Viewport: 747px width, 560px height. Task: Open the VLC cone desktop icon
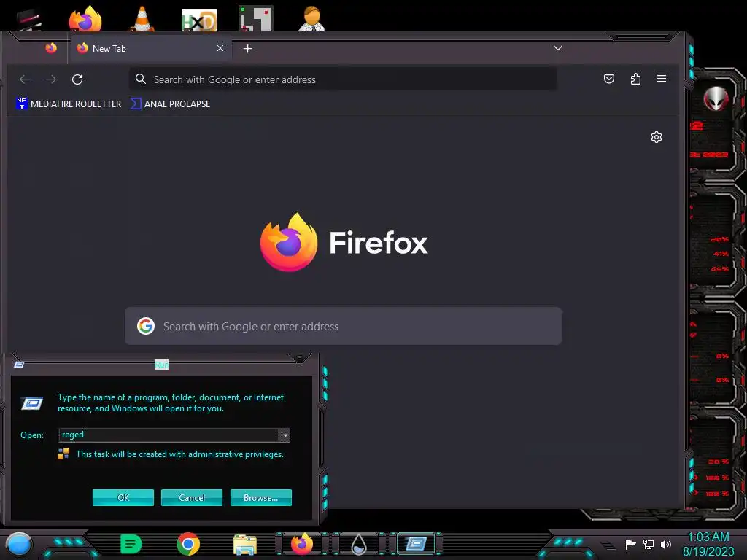coord(142,18)
